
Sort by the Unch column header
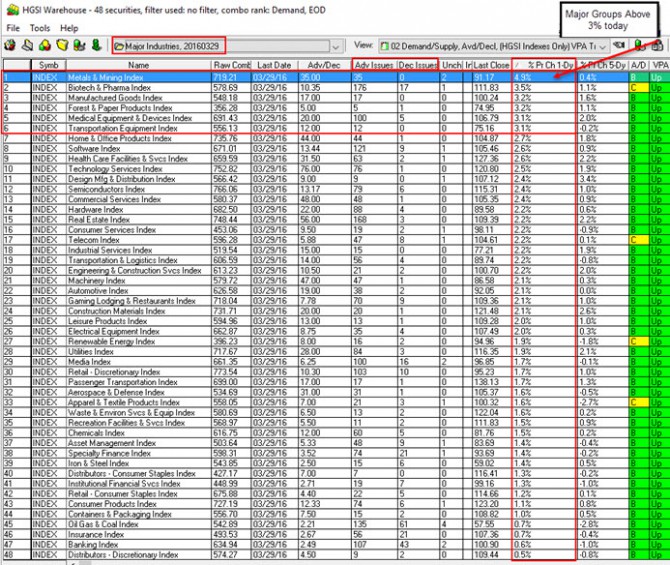tap(451, 65)
